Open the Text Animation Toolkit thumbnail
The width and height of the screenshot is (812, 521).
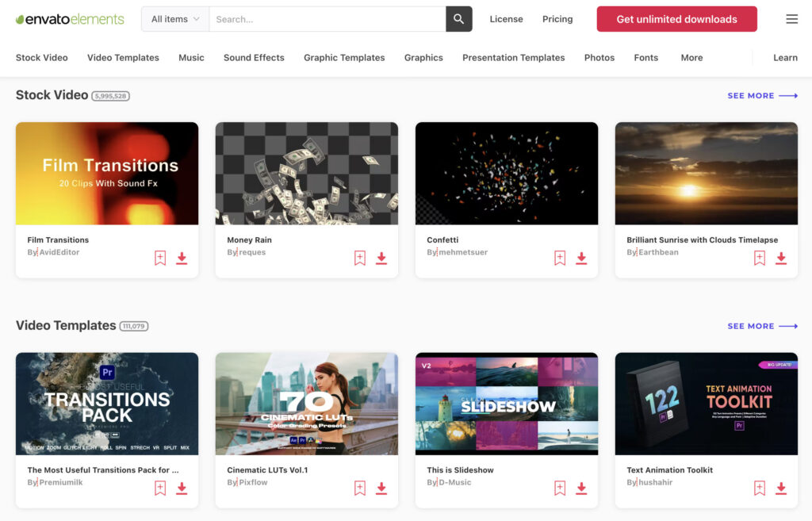click(707, 404)
